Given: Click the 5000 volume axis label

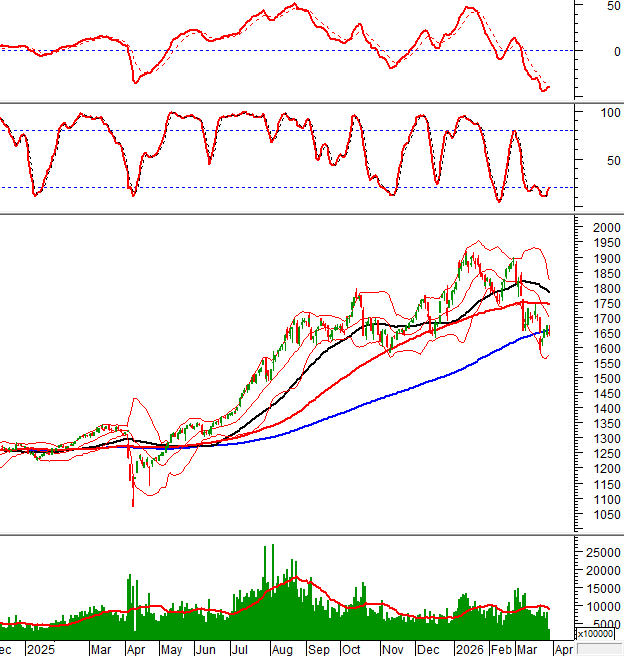Looking at the screenshot, I should click(x=598, y=623).
